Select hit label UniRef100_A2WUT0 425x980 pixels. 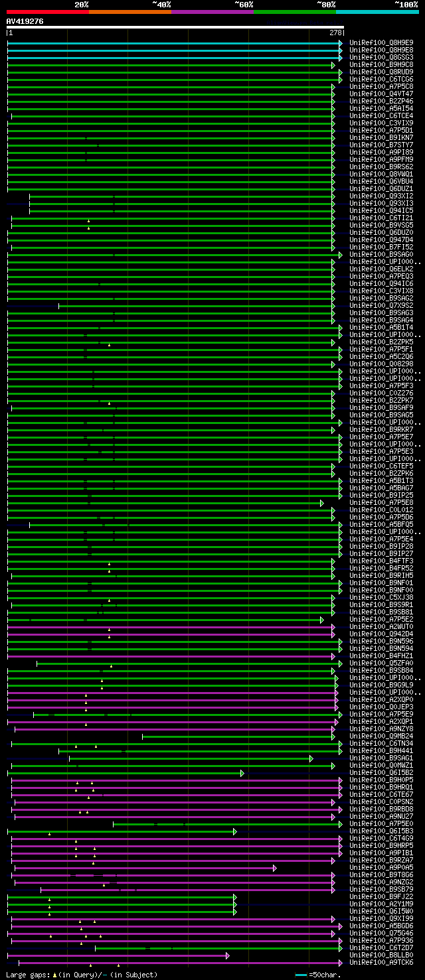pos(381,626)
